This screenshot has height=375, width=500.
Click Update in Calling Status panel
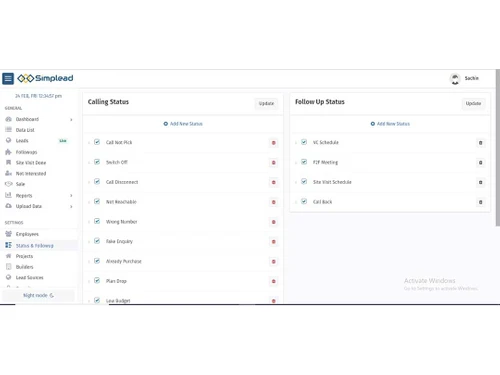(x=266, y=103)
